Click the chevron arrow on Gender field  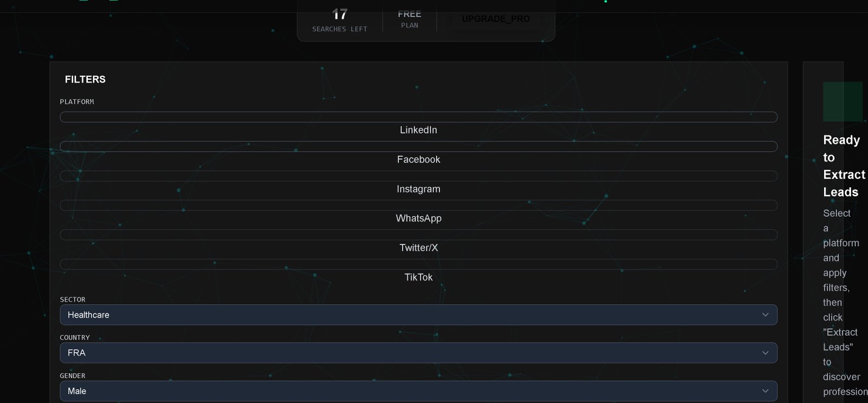pyautogui.click(x=765, y=391)
